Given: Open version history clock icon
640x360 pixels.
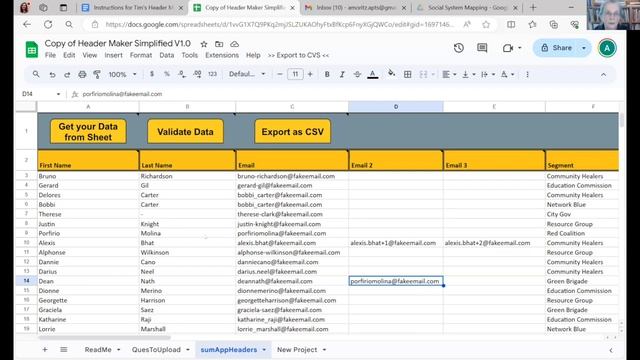Looking at the screenshot, I should (x=458, y=48).
